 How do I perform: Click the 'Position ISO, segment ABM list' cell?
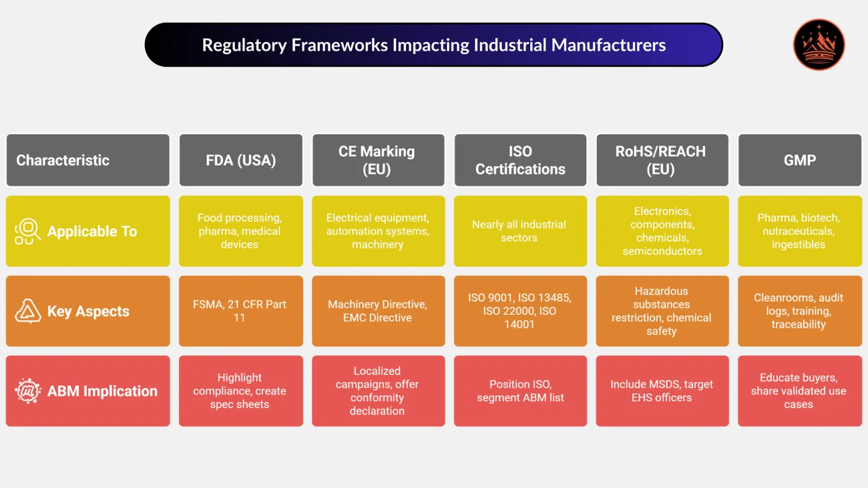pyautogui.click(x=520, y=391)
